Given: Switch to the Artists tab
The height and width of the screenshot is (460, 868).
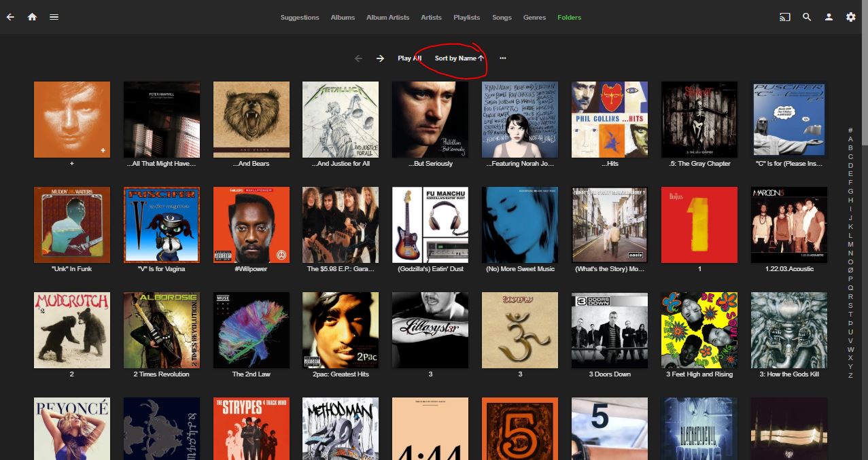Looking at the screenshot, I should pyautogui.click(x=431, y=18).
